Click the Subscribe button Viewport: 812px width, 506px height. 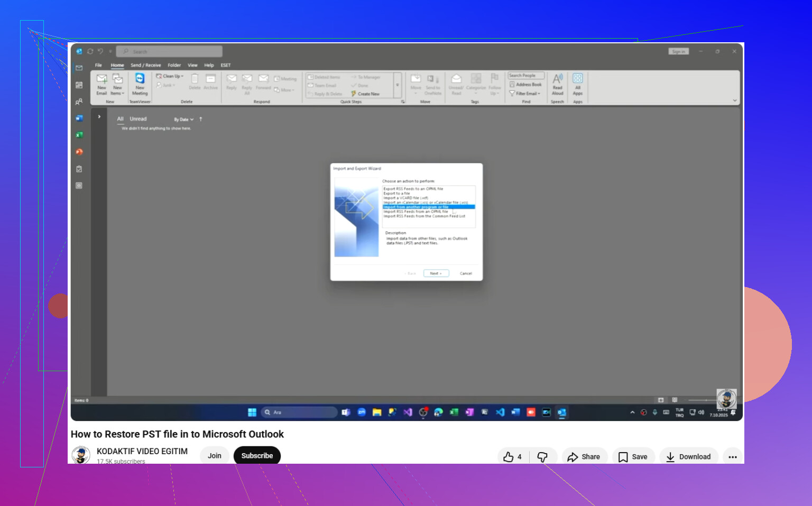tap(257, 456)
